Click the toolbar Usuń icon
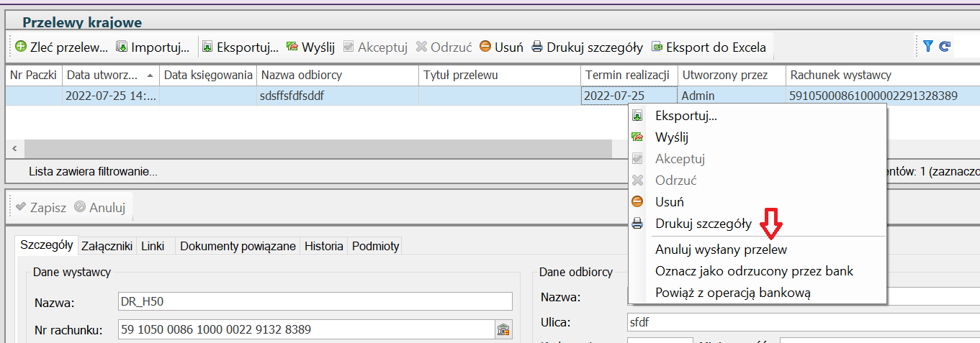The width and height of the screenshot is (980, 343). pos(485,47)
